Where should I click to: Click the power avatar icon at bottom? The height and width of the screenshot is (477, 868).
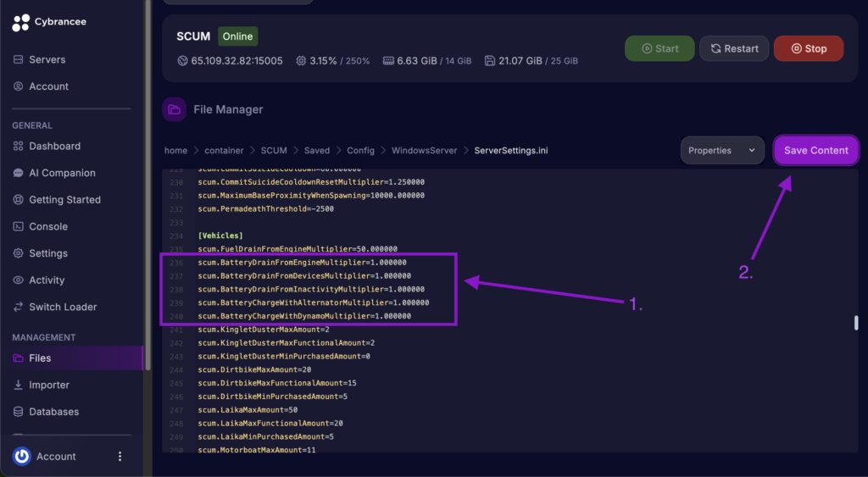(x=21, y=457)
